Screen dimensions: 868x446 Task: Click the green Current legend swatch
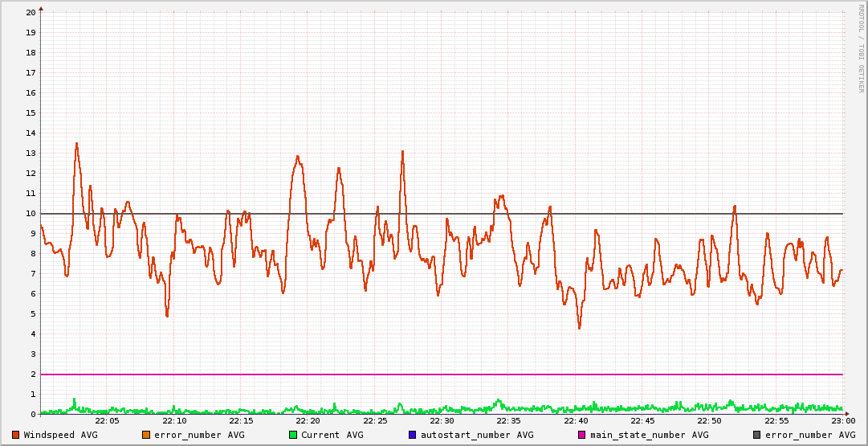pos(293,435)
